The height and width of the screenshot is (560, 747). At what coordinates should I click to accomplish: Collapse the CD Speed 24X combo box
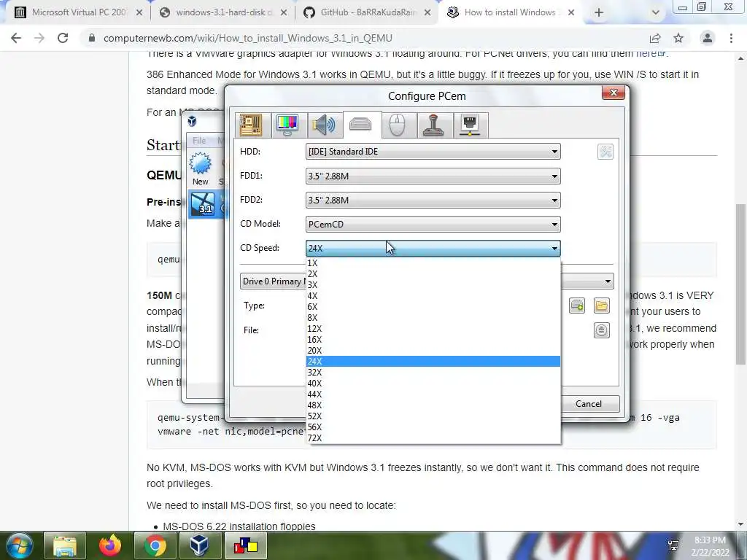(433, 248)
